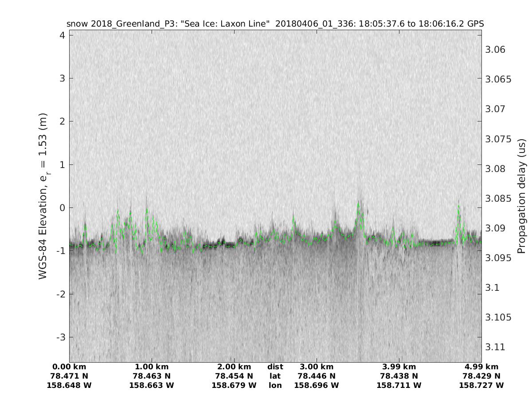Click the '158.727 W' longitude label
532x399 pixels.
click(481, 385)
